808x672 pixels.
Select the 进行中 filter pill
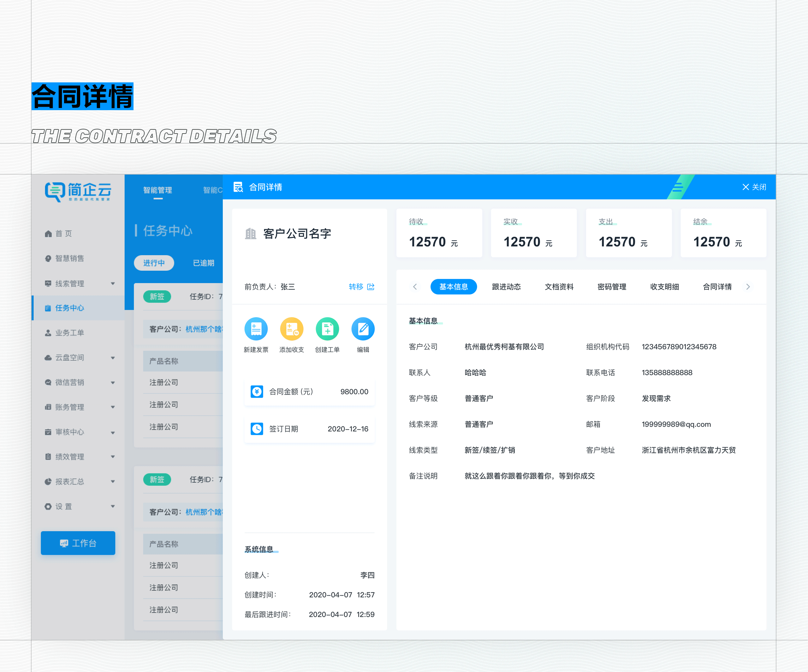point(154,263)
